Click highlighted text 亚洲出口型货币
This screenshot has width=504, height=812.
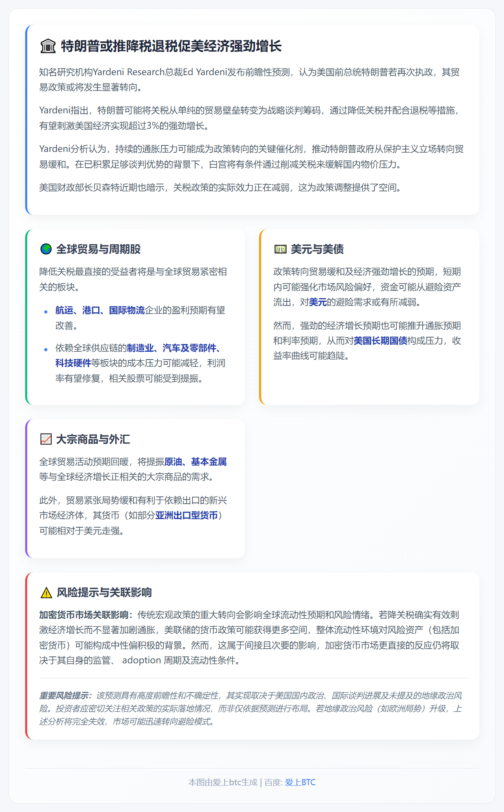click(x=186, y=515)
